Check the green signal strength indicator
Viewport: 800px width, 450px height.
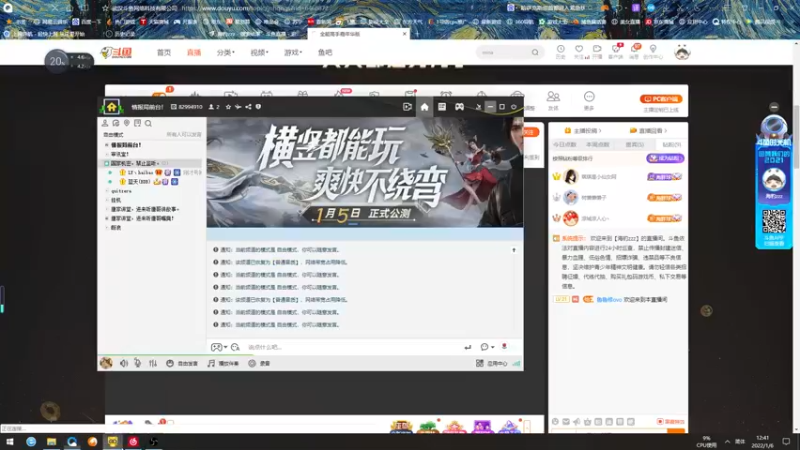[516, 363]
